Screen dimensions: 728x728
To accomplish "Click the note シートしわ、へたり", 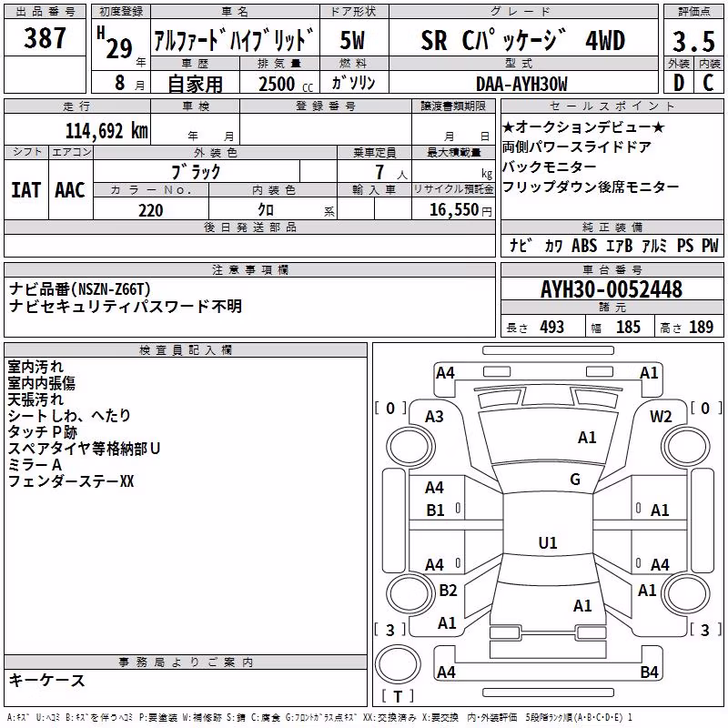I will click(x=69, y=416).
